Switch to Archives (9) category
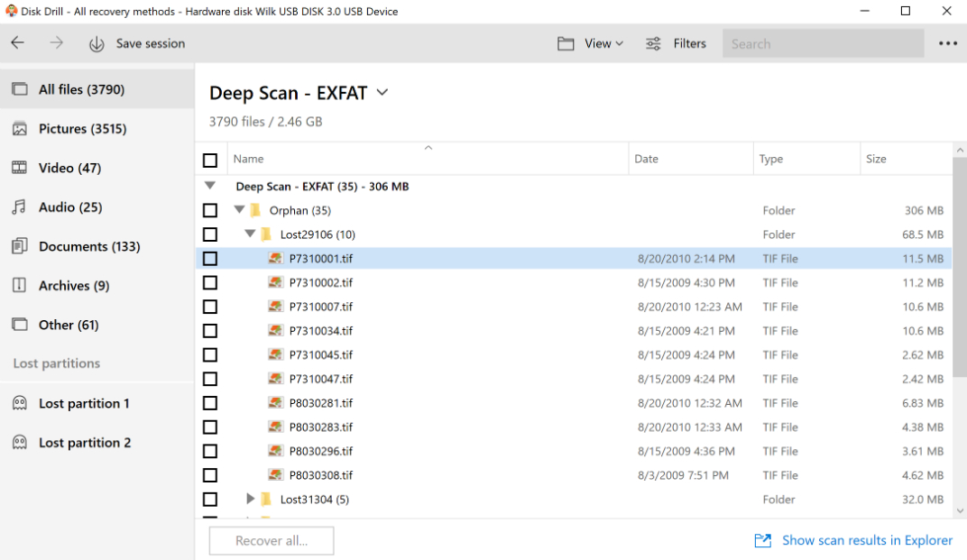The width and height of the screenshot is (967, 560). coord(97,286)
